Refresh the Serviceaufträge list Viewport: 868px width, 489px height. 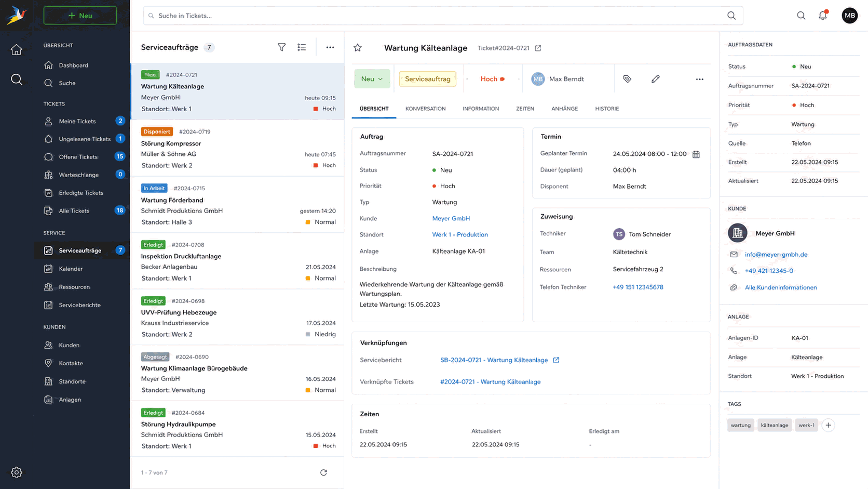coord(323,472)
